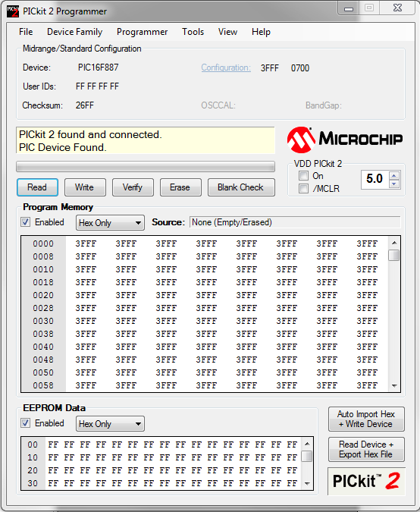
Task: Click User IDs value FF FF FF FF
Action: point(97,86)
